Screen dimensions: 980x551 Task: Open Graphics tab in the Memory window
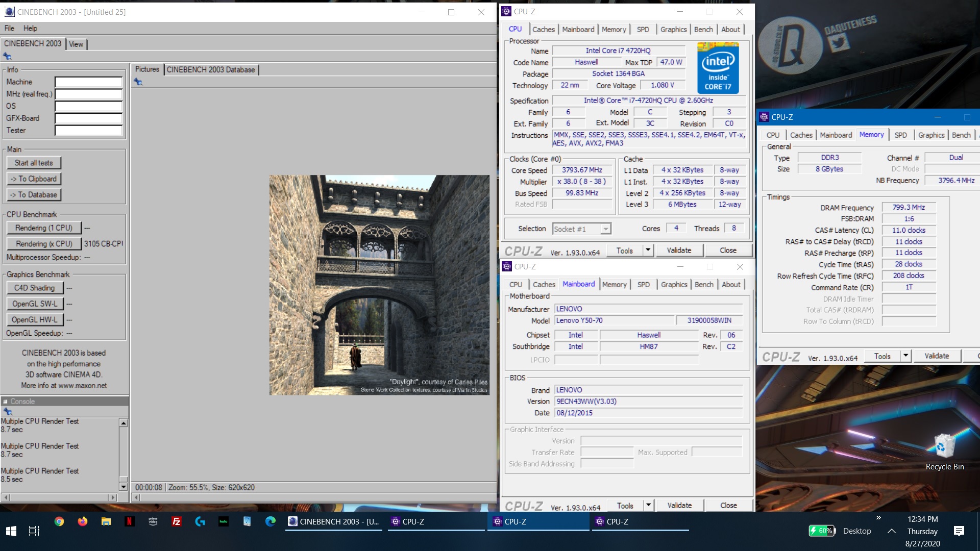pyautogui.click(x=931, y=135)
